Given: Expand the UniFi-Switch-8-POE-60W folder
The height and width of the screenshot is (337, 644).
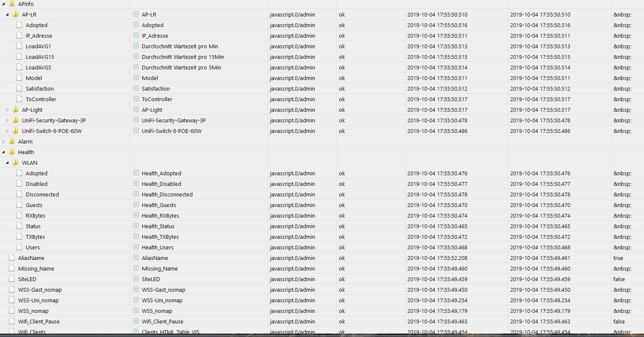Looking at the screenshot, I should tap(8, 131).
